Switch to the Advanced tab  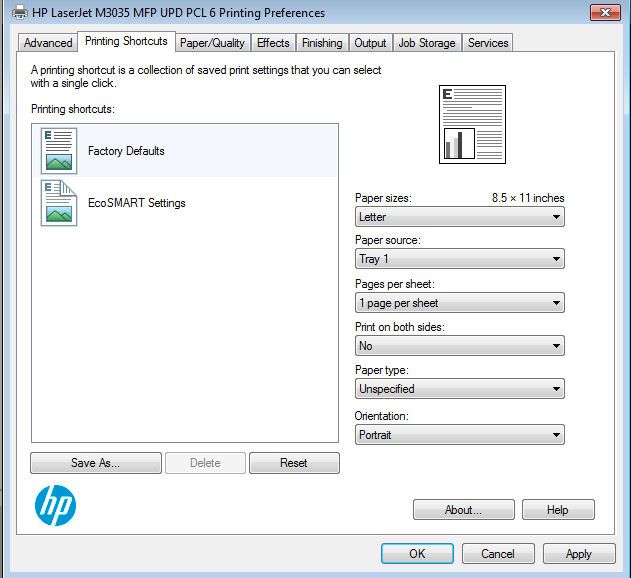(x=48, y=43)
